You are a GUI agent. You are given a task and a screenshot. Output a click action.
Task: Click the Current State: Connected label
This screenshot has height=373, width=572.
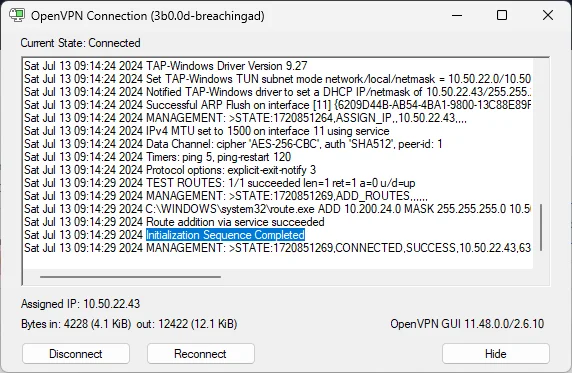80,43
